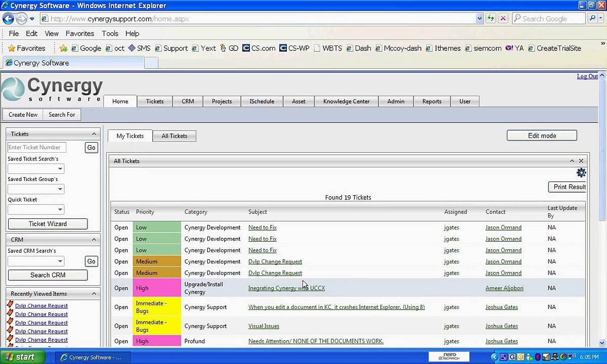Image resolution: width=607 pixels, height=364 pixels.
Task: Open new blank browser tab
Action: click(x=151, y=63)
